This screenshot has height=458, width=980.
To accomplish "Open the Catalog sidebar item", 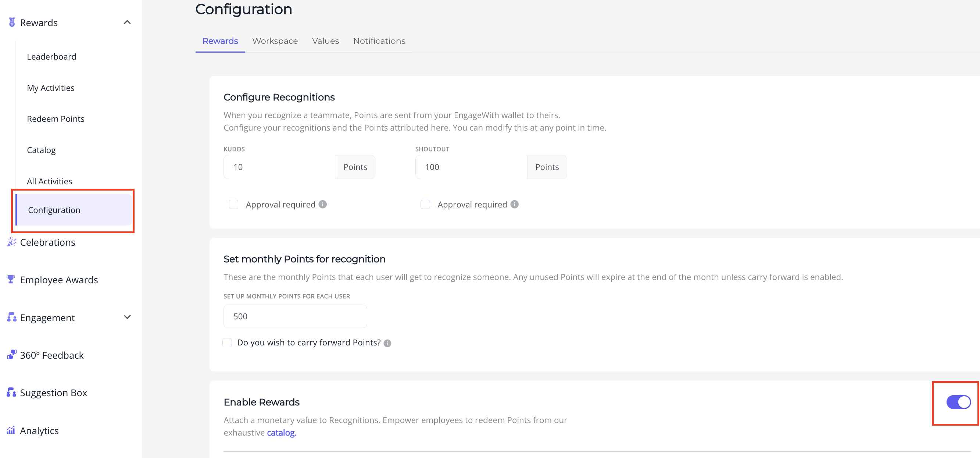I will pos(41,150).
